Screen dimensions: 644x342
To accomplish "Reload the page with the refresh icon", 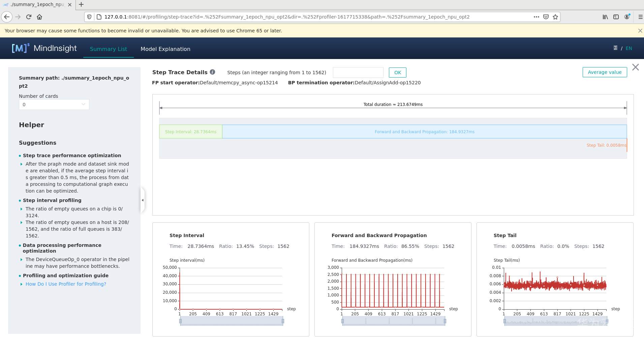I will [x=28, y=17].
